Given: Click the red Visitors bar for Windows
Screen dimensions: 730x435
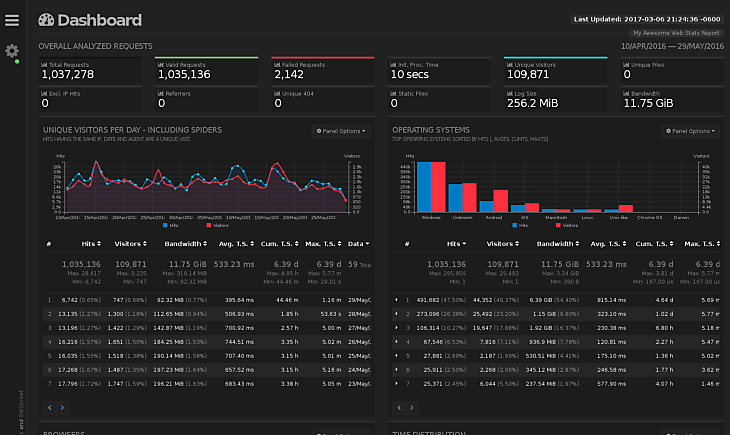Looking at the screenshot, I should coord(438,187).
